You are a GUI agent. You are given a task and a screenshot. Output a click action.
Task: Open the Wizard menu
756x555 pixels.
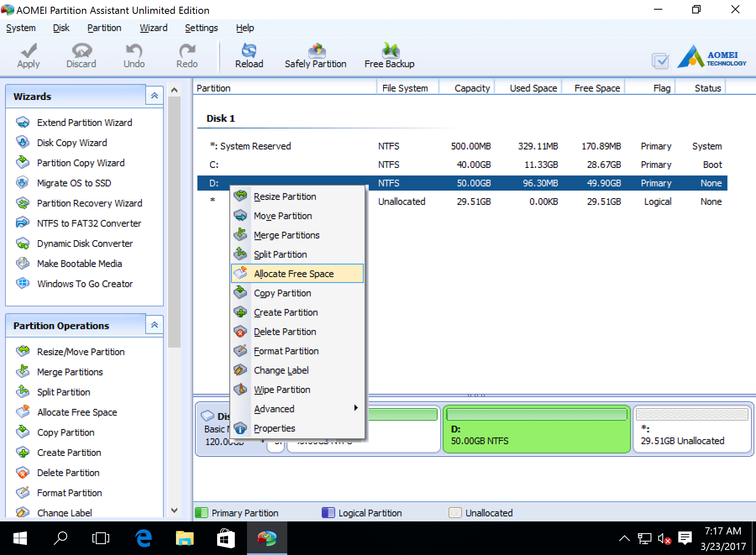click(x=154, y=28)
